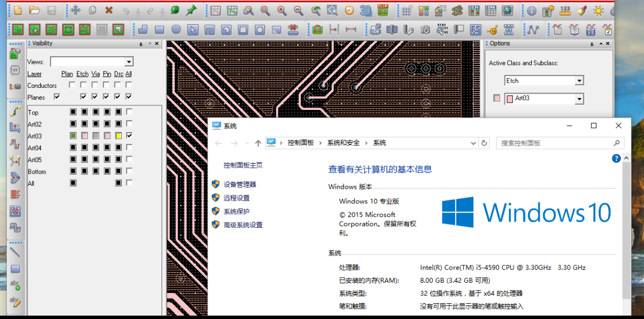Image resolution: width=644 pixels, height=319 pixels.
Task: Click the Delete shape red X icon
Action: pyautogui.click(x=293, y=29)
